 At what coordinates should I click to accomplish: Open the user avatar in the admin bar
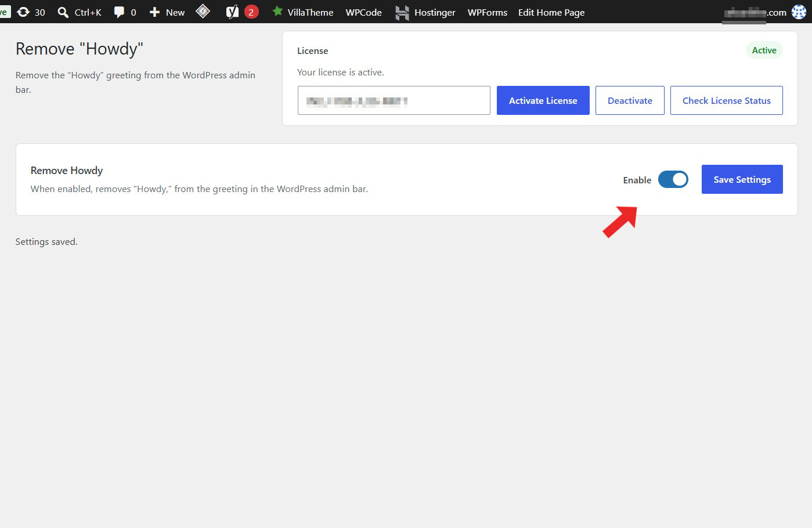click(x=799, y=12)
